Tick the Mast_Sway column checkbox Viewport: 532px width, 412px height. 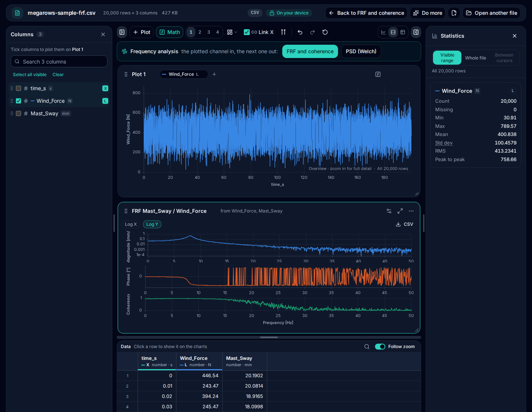(x=18, y=113)
